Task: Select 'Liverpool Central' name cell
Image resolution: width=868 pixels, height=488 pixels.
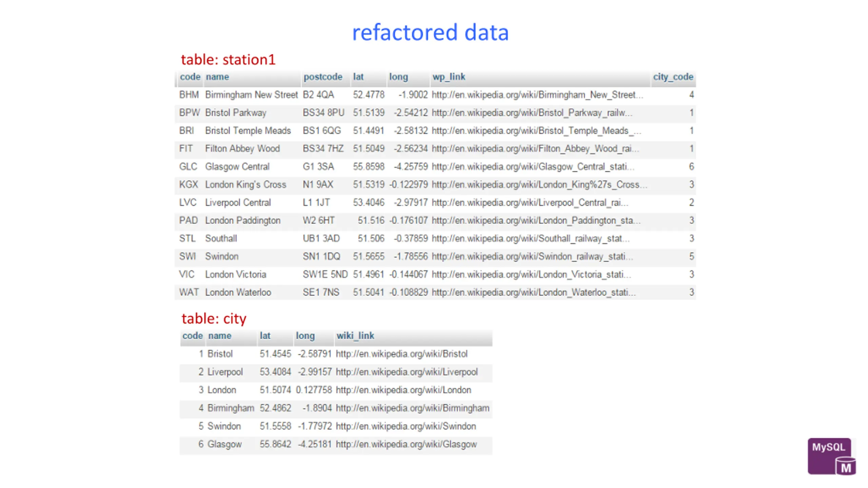Action: pos(238,202)
